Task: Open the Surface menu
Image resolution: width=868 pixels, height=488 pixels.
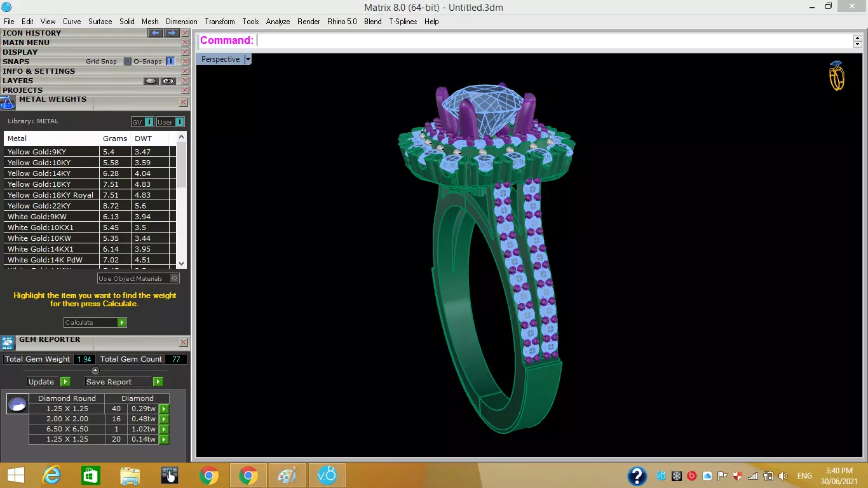Action: point(100,22)
